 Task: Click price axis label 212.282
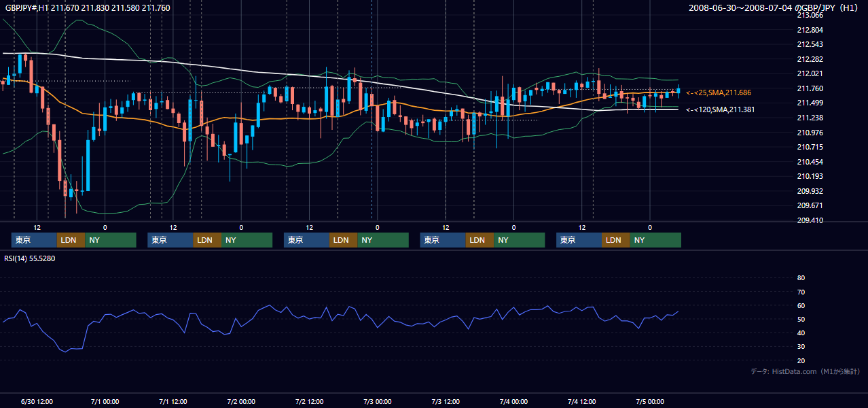tap(809, 59)
